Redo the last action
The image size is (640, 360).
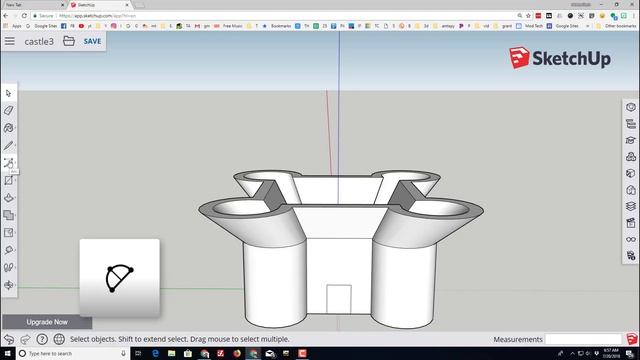25,339
